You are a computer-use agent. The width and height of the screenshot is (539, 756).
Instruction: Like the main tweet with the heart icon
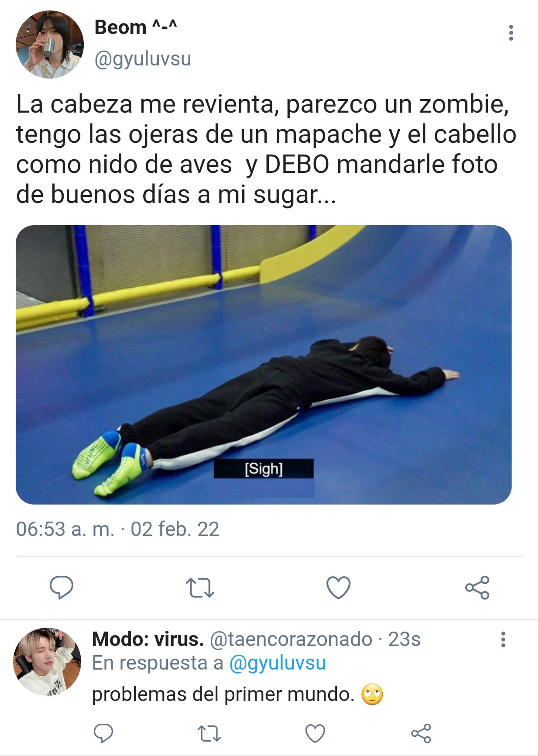[338, 587]
